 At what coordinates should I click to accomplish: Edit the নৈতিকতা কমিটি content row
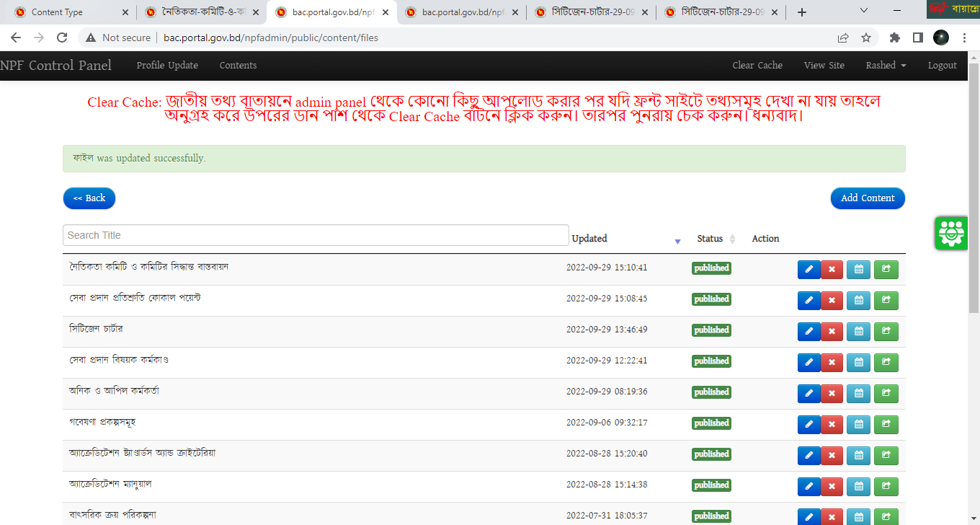tap(808, 269)
